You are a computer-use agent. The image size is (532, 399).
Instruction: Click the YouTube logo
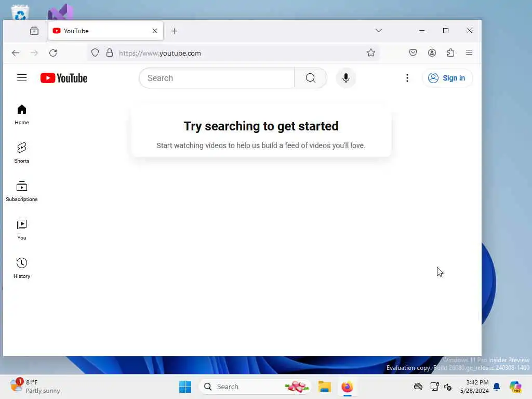coord(64,78)
